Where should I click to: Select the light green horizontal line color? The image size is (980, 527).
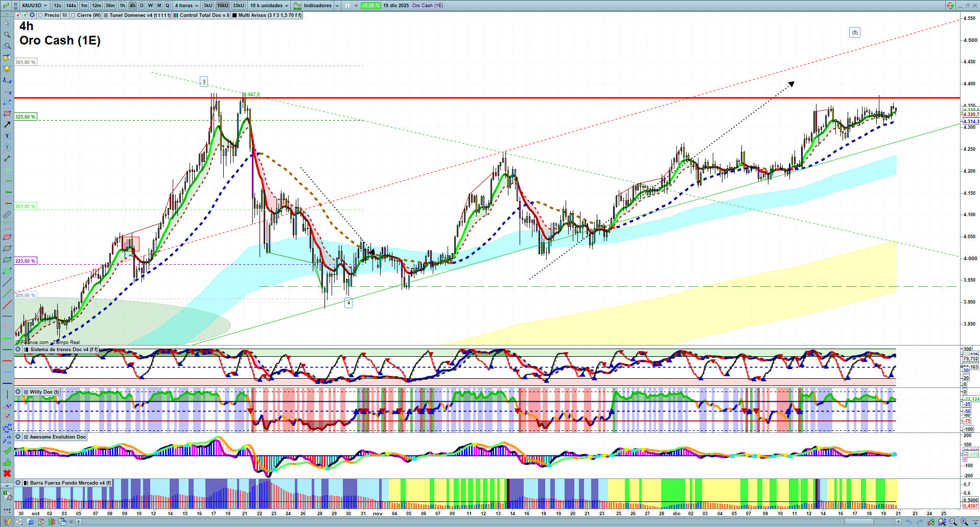[x=7, y=338]
